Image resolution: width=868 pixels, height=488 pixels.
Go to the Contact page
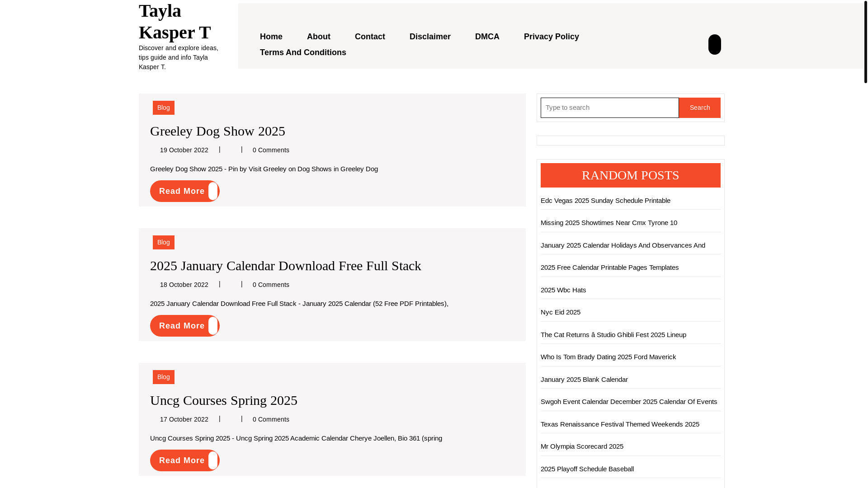(x=370, y=37)
